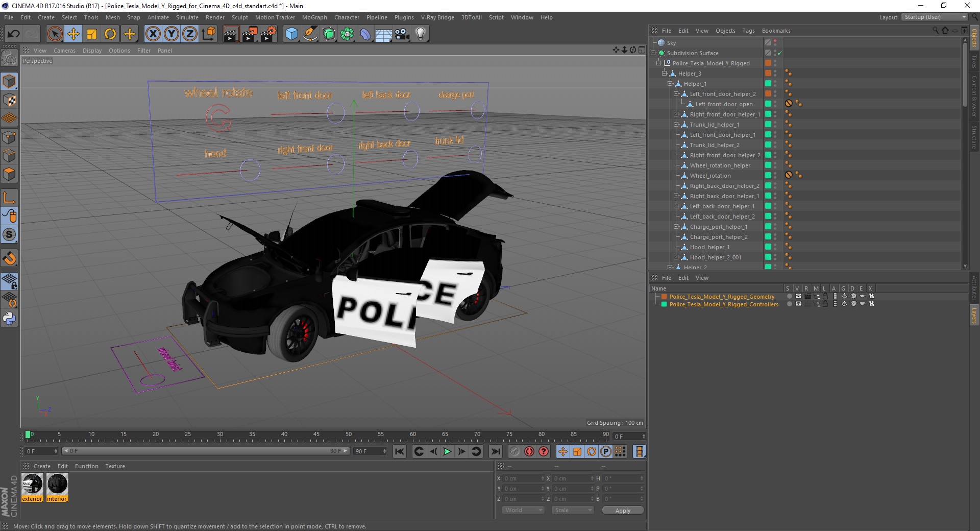
Task: Expand the Trunk_lid_helper_1 node
Action: tap(676, 124)
